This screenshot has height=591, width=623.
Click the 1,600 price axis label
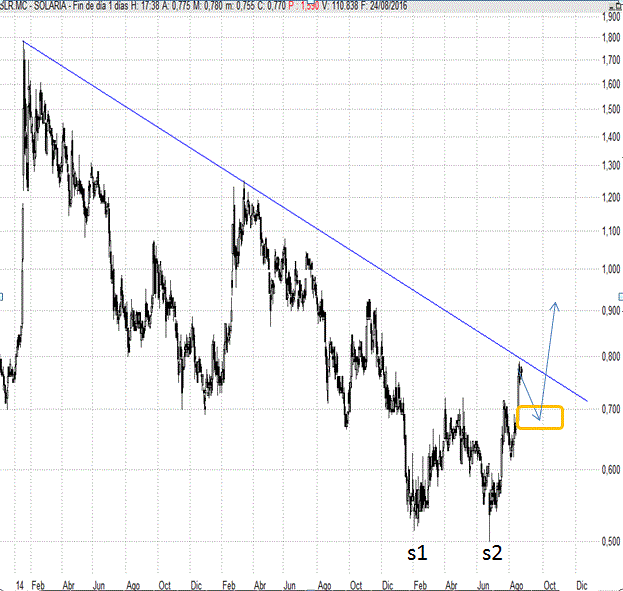[x=611, y=84]
